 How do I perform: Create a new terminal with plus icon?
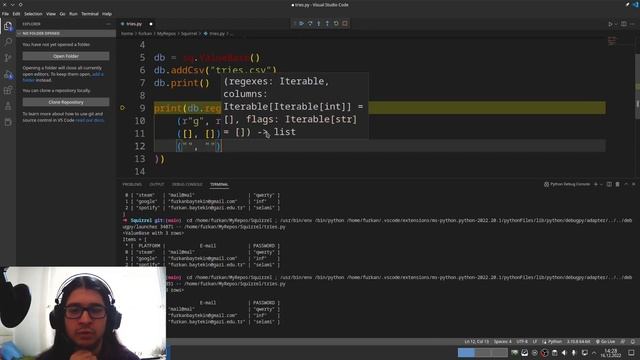pos(596,184)
